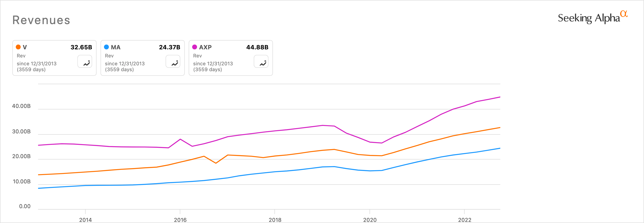Click the 2014 label on the x-axis

[x=86, y=220]
